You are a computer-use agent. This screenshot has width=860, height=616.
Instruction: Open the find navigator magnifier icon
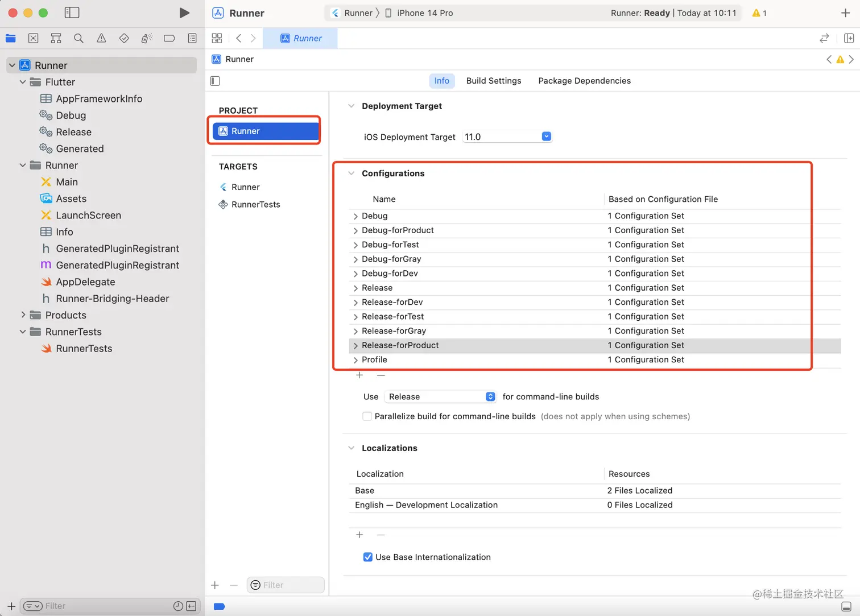pos(78,38)
